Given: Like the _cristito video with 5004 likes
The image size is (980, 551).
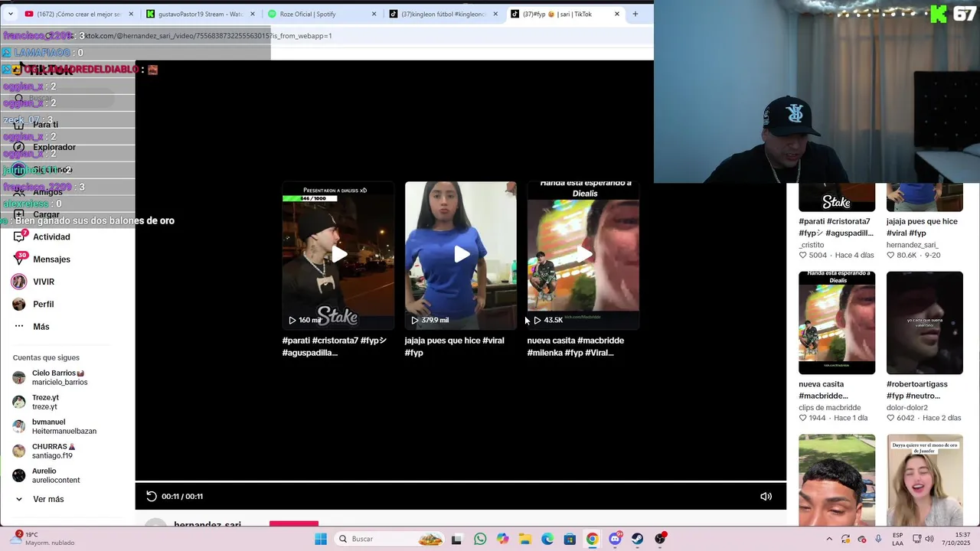Looking at the screenshot, I should tap(803, 256).
